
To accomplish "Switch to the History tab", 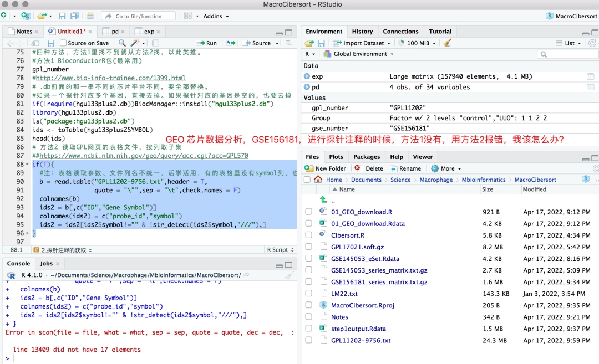I will pyautogui.click(x=362, y=31).
